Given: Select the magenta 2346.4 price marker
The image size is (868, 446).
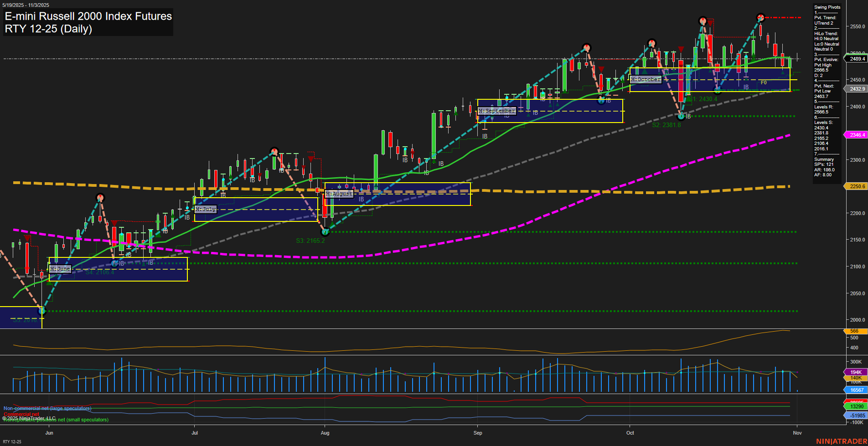Looking at the screenshot, I should pos(857,135).
